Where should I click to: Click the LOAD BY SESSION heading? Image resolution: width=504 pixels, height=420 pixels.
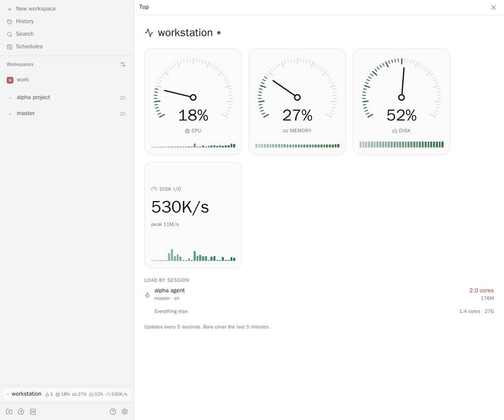(x=167, y=280)
